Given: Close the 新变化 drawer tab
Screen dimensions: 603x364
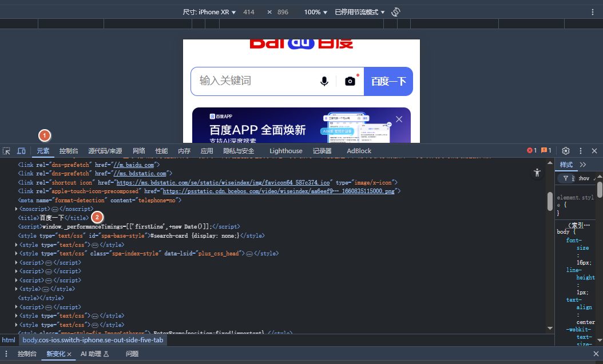Looking at the screenshot, I should (x=69, y=354).
